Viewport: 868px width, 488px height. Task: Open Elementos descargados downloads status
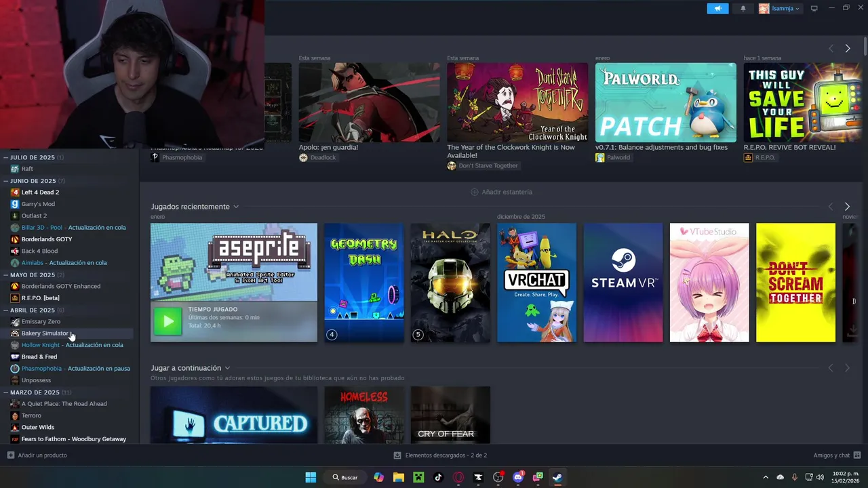click(x=441, y=455)
